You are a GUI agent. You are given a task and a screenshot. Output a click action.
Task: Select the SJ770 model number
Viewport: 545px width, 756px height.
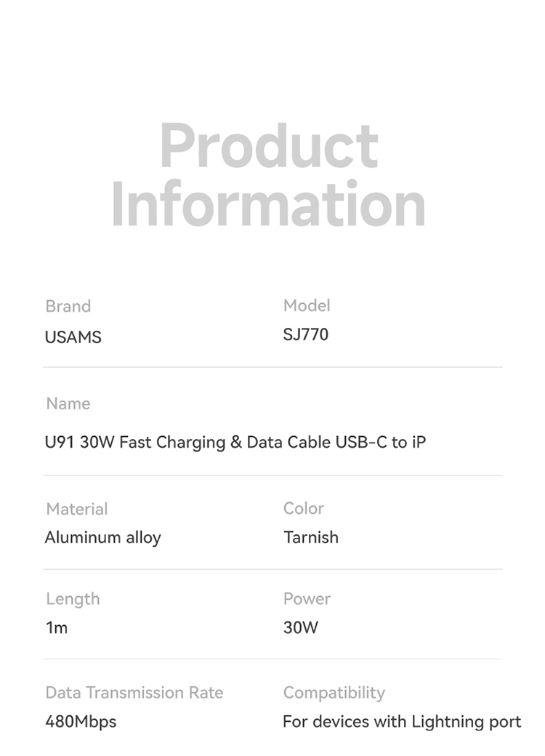[x=305, y=335]
